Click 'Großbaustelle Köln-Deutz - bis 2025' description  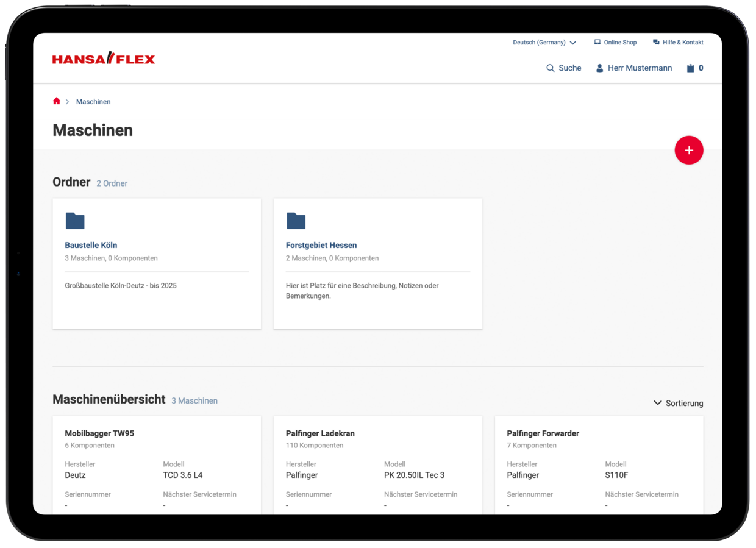click(121, 286)
